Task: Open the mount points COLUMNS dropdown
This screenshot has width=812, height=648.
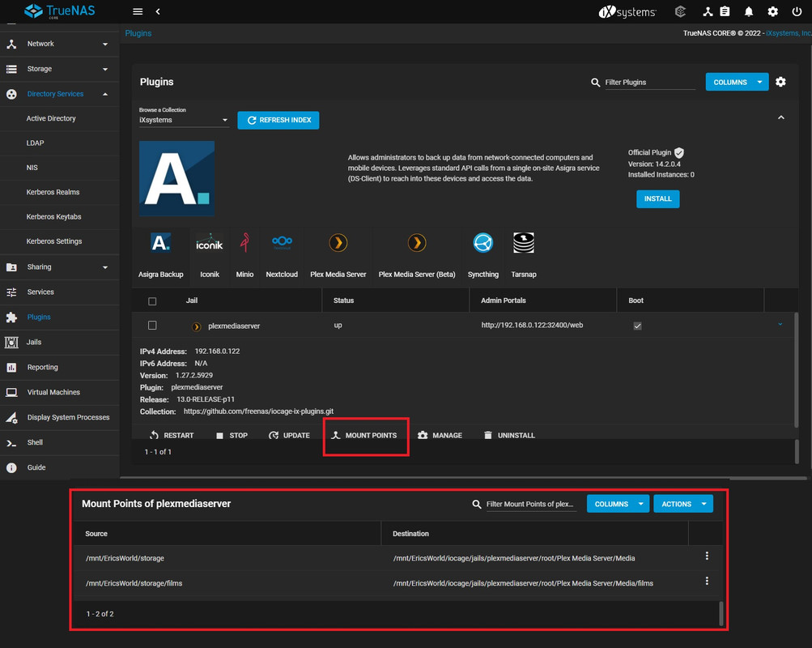Action: [x=618, y=504]
